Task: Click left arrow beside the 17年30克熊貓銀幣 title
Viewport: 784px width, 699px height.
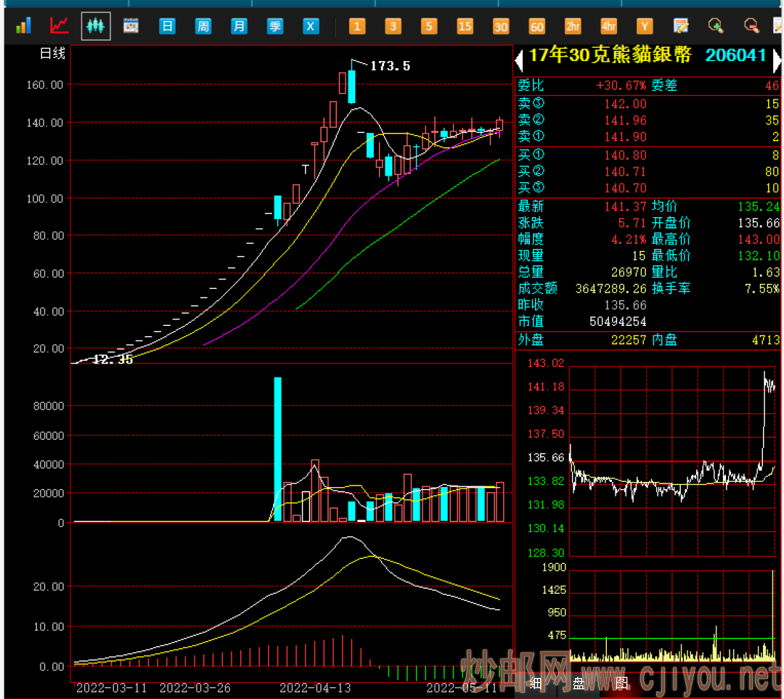Action: [x=519, y=57]
